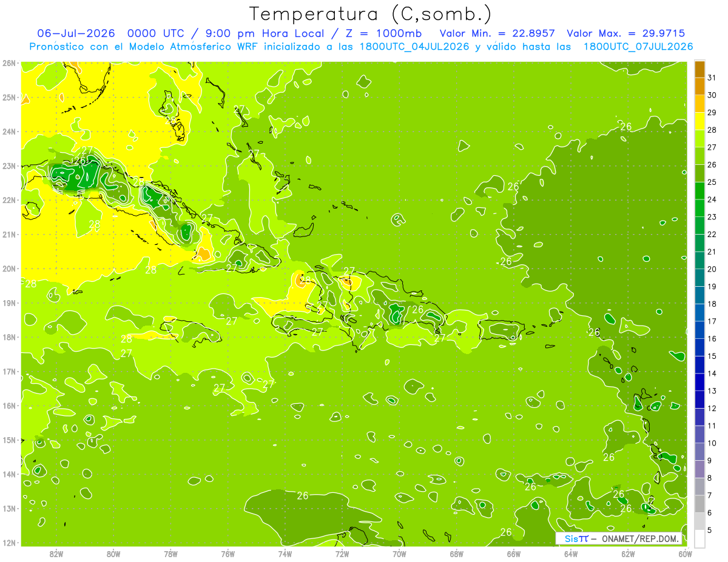728x562 pixels.
Task: Click the '16N' latitude label
Action: [8, 406]
